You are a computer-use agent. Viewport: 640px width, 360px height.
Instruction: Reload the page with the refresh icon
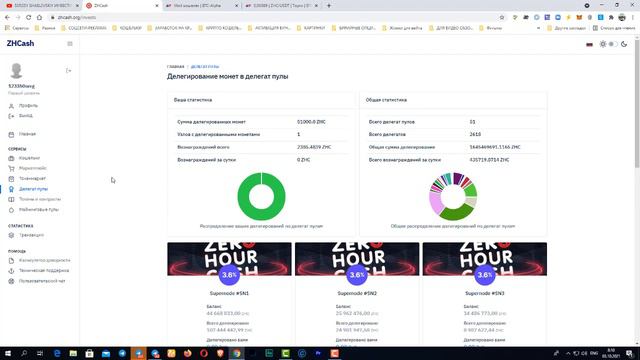29,18
